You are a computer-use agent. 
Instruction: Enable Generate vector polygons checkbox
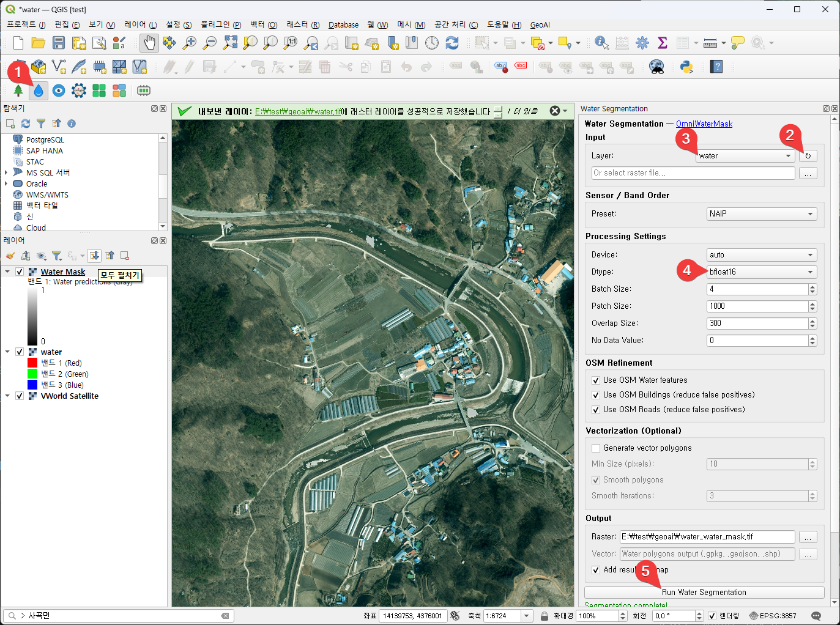click(x=596, y=448)
